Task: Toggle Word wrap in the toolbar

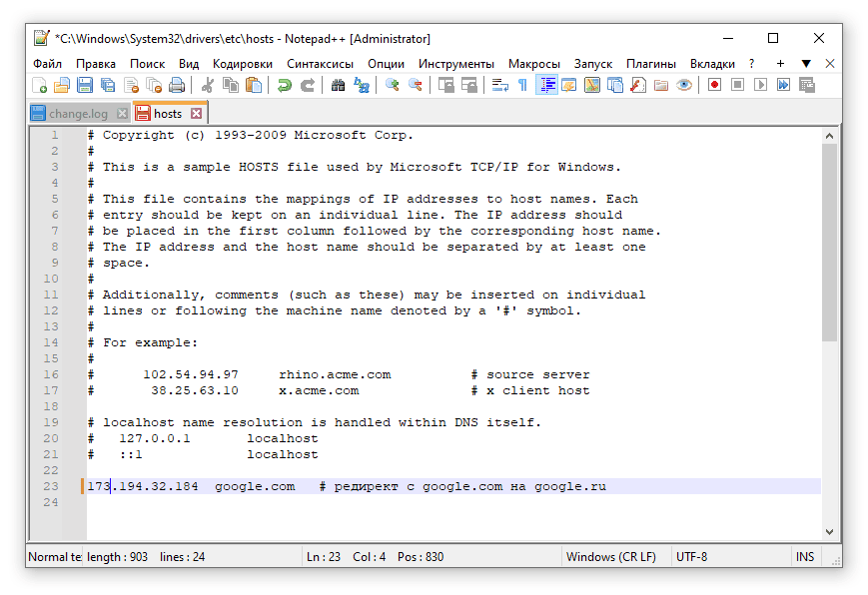Action: click(499, 85)
